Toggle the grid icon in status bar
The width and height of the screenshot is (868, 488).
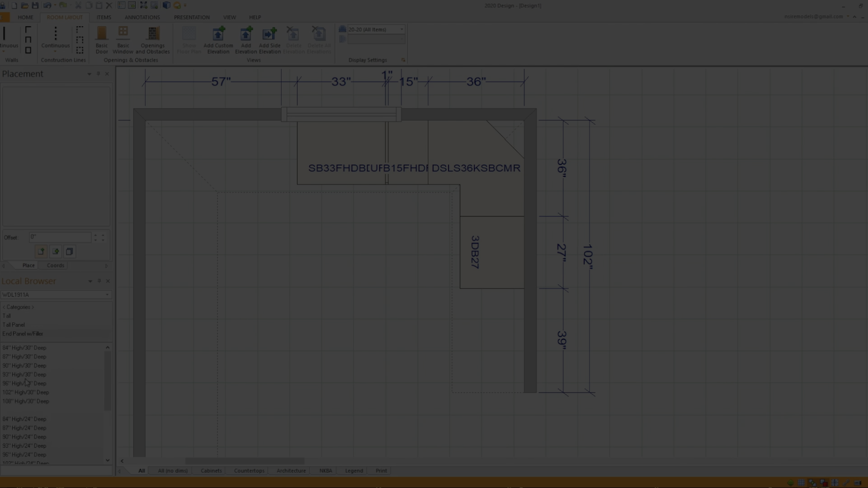point(801,483)
